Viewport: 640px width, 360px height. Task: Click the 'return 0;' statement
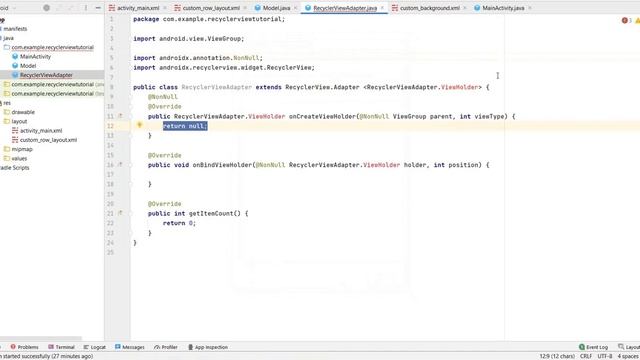tap(179, 223)
